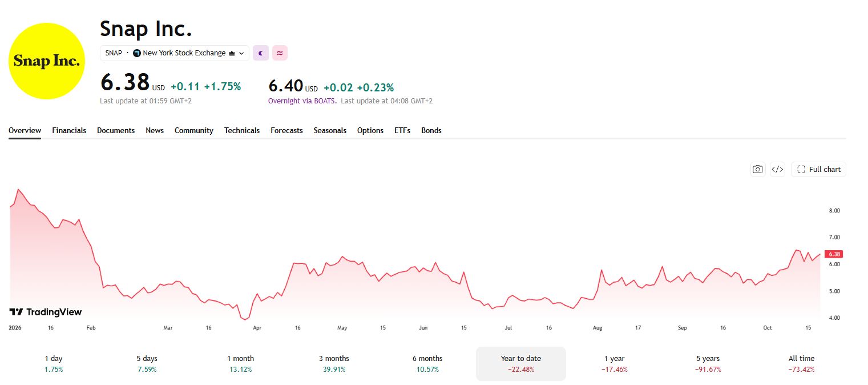Viewport: 868px width, 385px height.
Task: Select the All time range
Action: pos(802,363)
